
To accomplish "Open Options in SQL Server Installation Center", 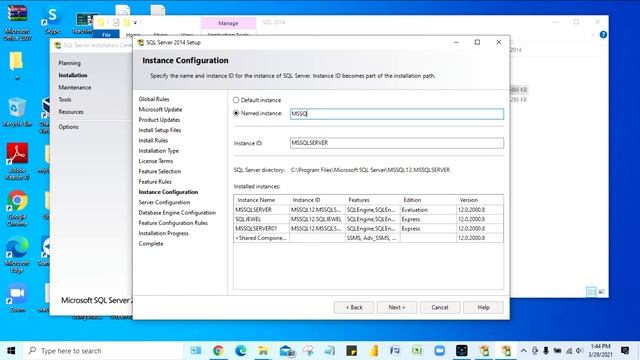I will click(x=68, y=127).
